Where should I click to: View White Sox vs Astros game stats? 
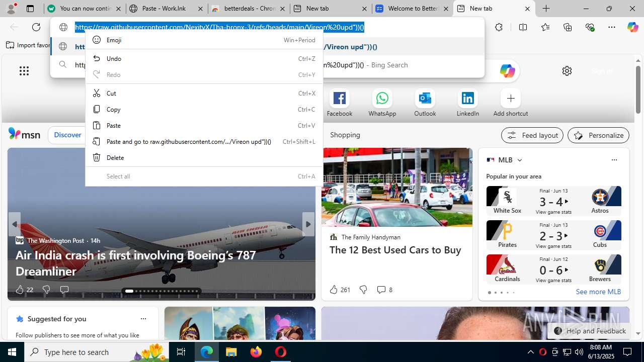tap(553, 212)
